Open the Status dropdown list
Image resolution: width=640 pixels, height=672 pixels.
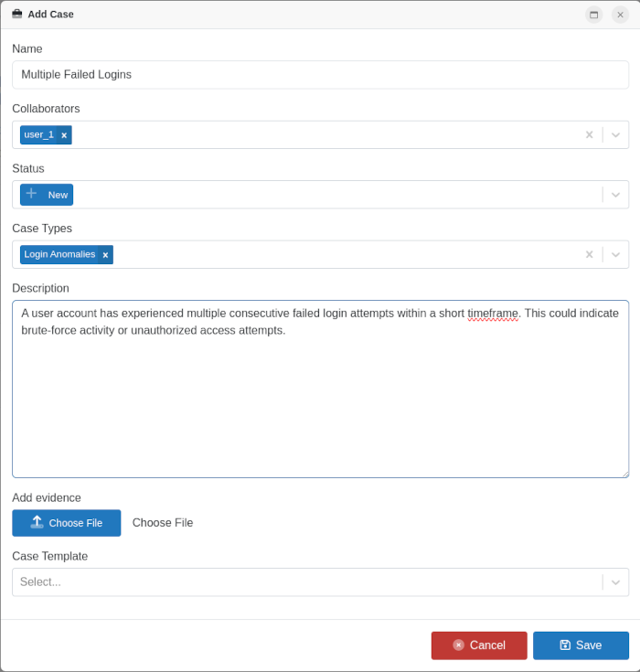[615, 195]
